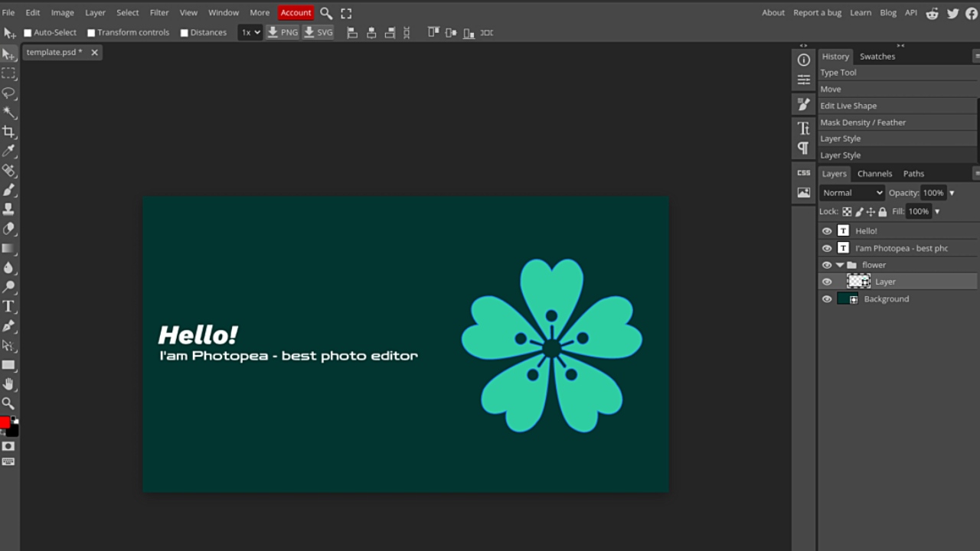Select the Spot Healing Brush tool
Image resolution: width=980 pixels, height=551 pixels.
click(8, 171)
